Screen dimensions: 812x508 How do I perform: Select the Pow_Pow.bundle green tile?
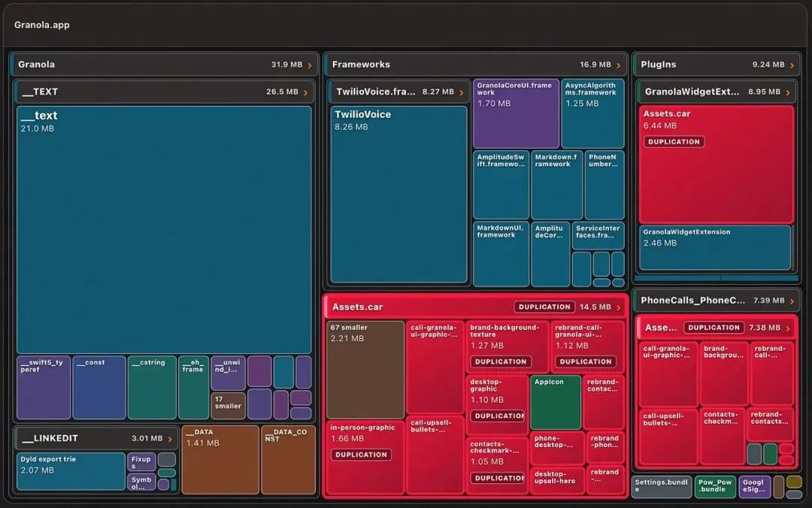point(715,487)
